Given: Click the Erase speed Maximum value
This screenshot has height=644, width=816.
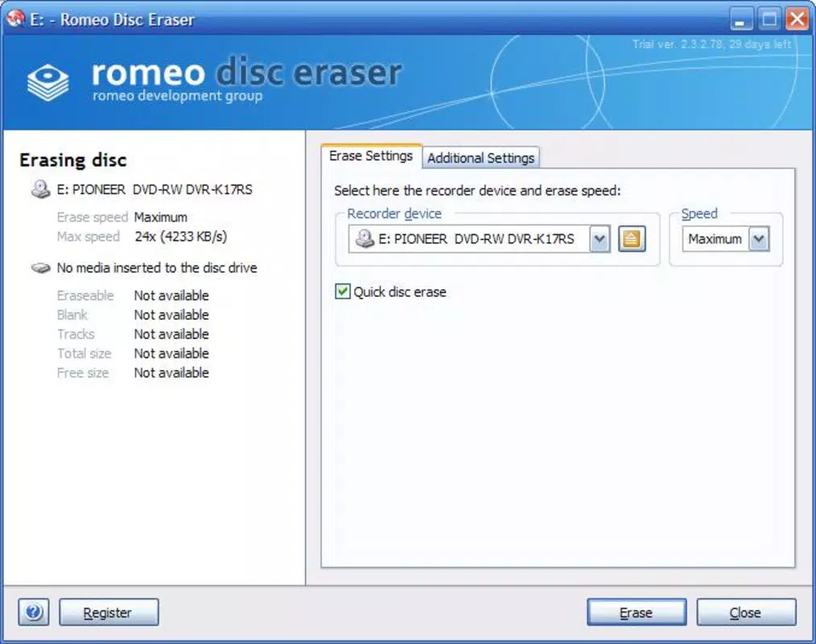Looking at the screenshot, I should click(161, 217).
